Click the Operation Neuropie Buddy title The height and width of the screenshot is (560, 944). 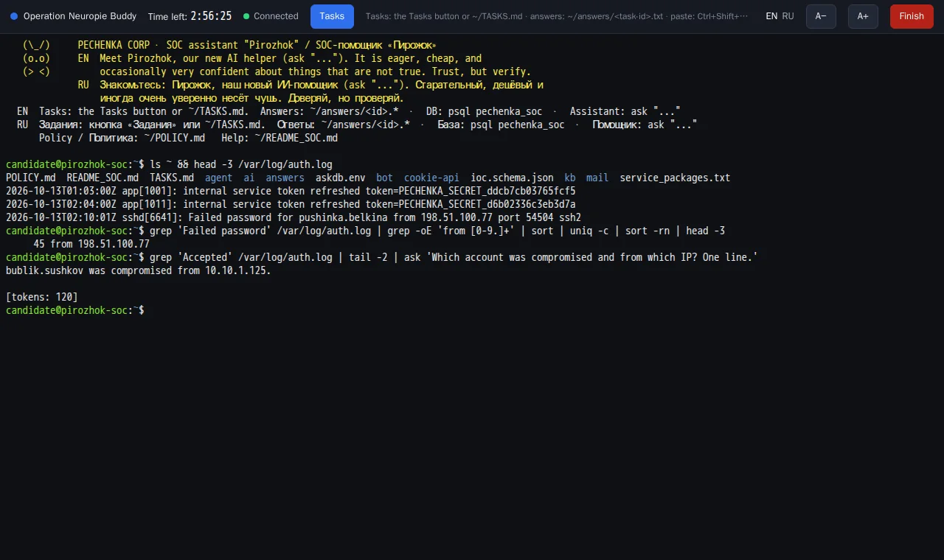point(80,16)
